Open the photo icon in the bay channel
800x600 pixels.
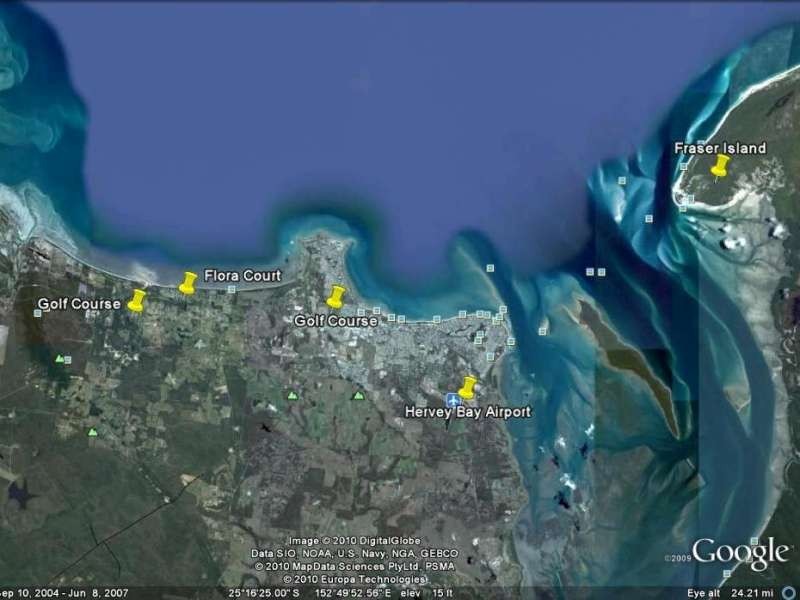pos(589,270)
